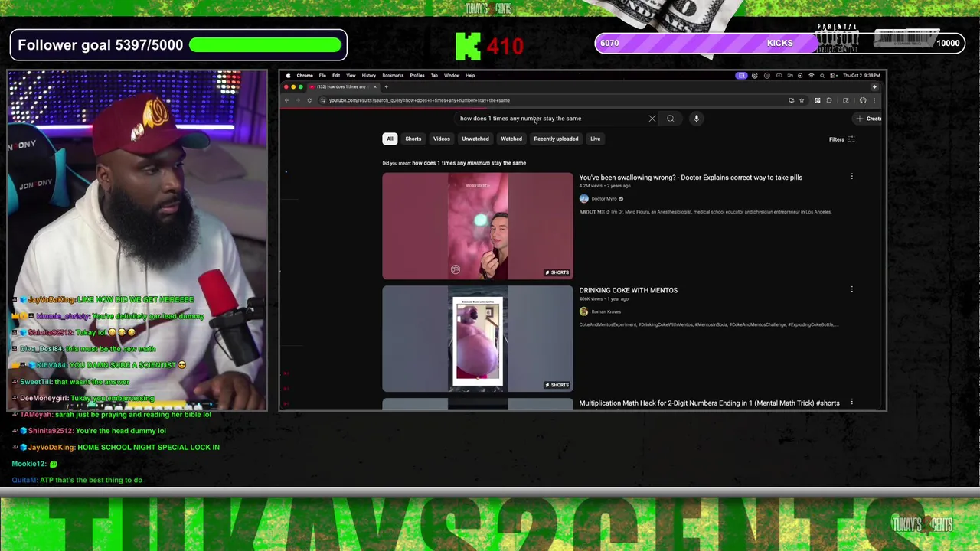Bookmark this page with the star icon
The width and height of the screenshot is (980, 551).
coord(802,100)
